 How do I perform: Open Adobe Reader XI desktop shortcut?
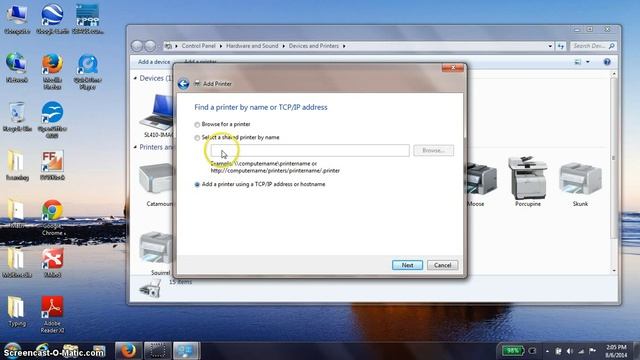(x=52, y=314)
